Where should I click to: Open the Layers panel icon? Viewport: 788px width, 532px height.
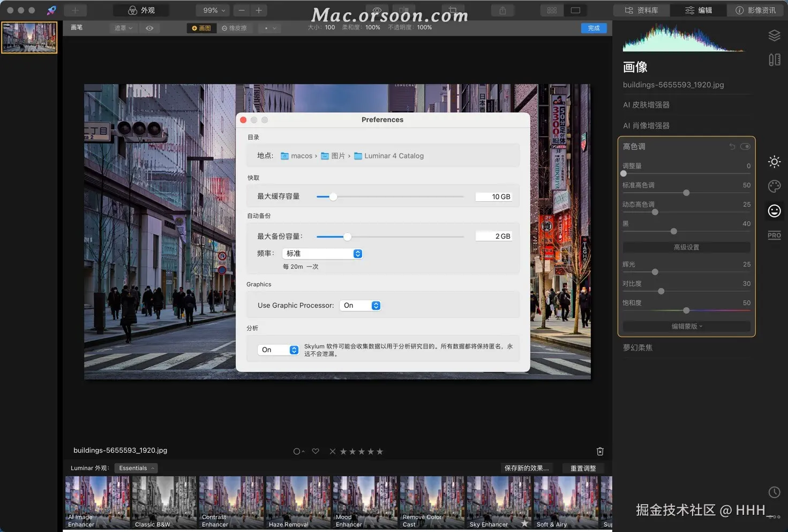774,35
